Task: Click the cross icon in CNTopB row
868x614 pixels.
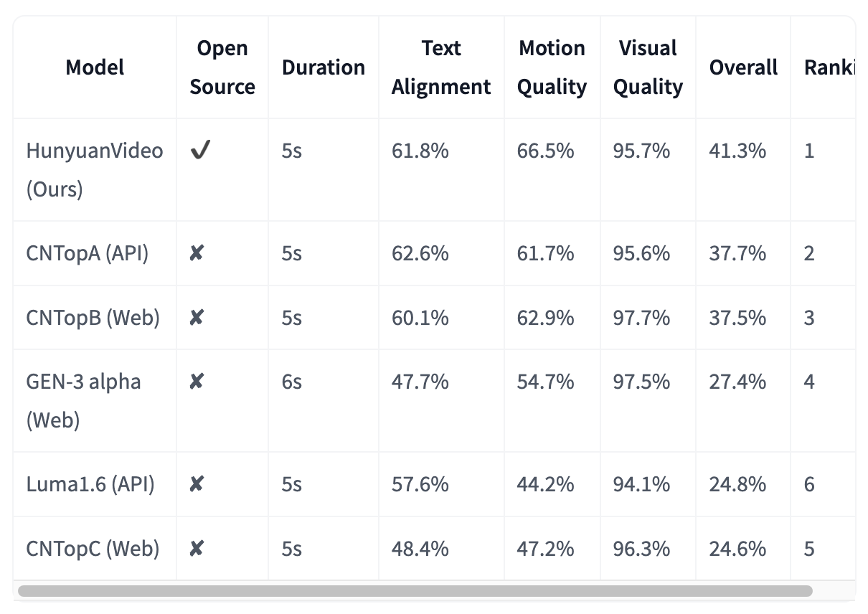Action: (x=197, y=318)
